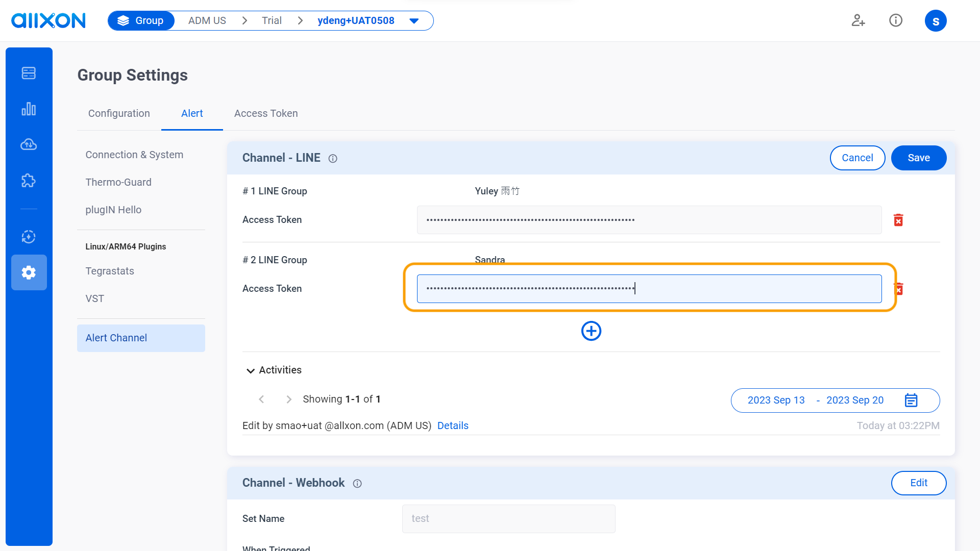Open the devices panel from sidebar

click(x=29, y=73)
